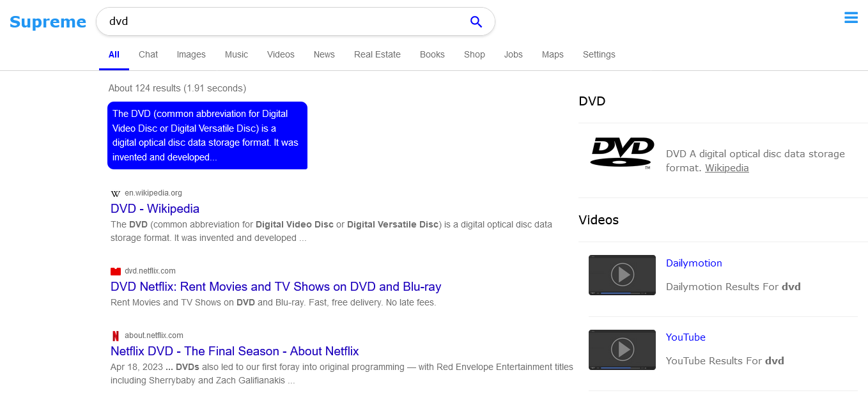Screen dimensions: 868x393
Task: Click the en.wikipedia.org URL text
Action: click(153, 193)
